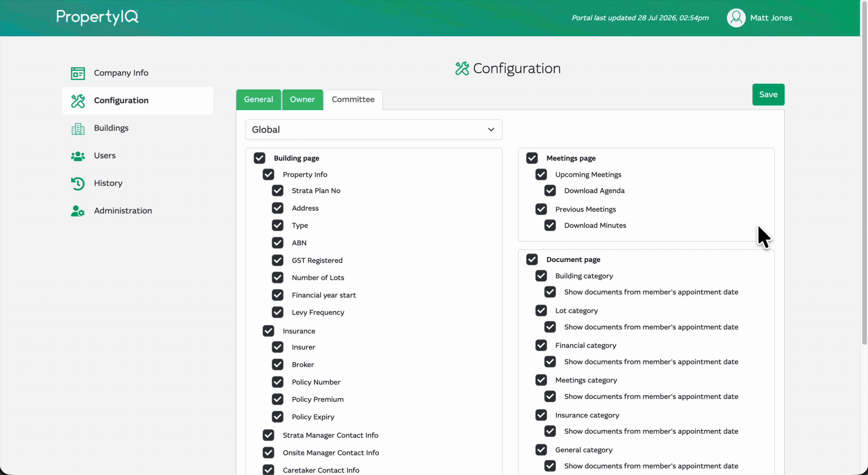
Task: Toggle Meetings category checkbox
Action: click(541, 381)
